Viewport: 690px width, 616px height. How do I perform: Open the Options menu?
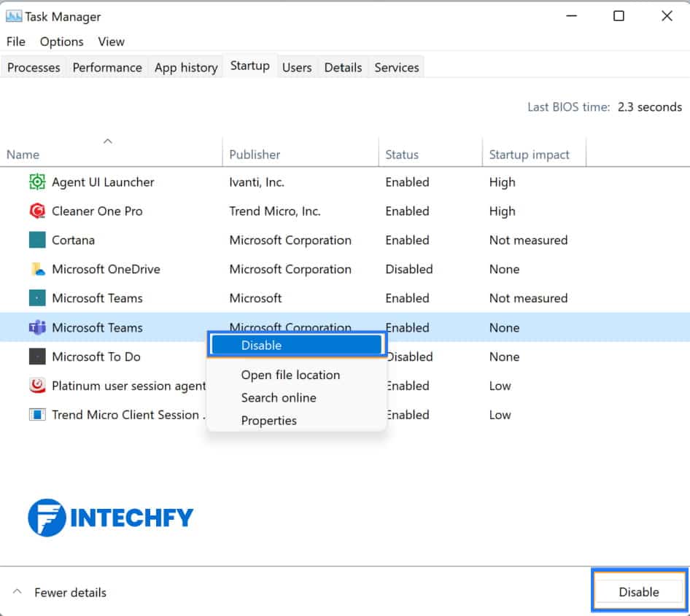point(61,42)
